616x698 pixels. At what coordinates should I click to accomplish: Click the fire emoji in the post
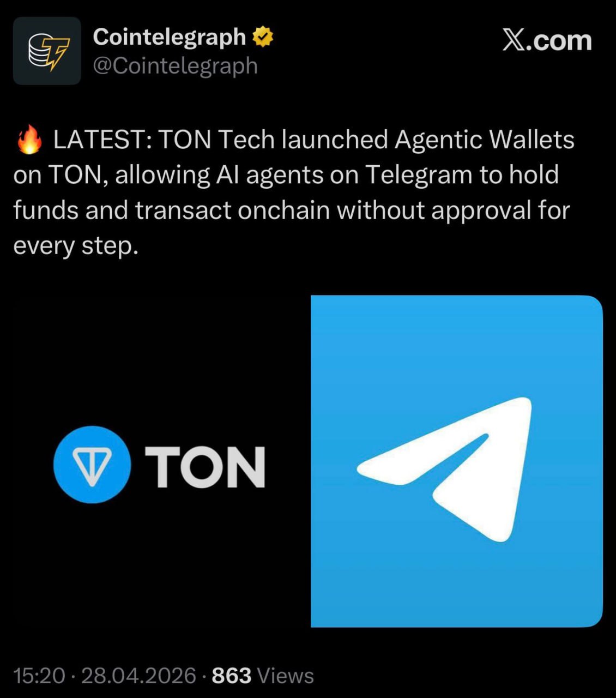pos(29,140)
